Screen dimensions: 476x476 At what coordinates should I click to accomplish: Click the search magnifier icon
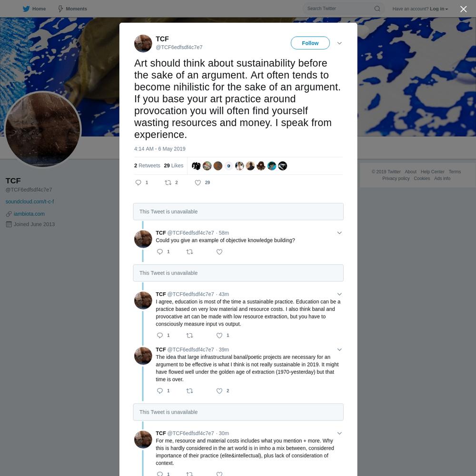tap(377, 9)
